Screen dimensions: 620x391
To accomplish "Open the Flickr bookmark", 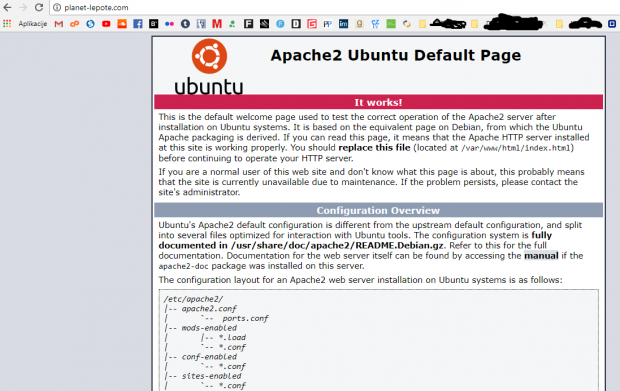I will click(x=169, y=24).
